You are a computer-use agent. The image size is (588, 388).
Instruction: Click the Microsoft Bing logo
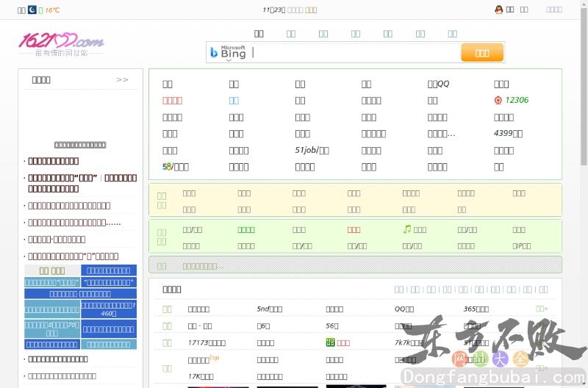tap(227, 52)
